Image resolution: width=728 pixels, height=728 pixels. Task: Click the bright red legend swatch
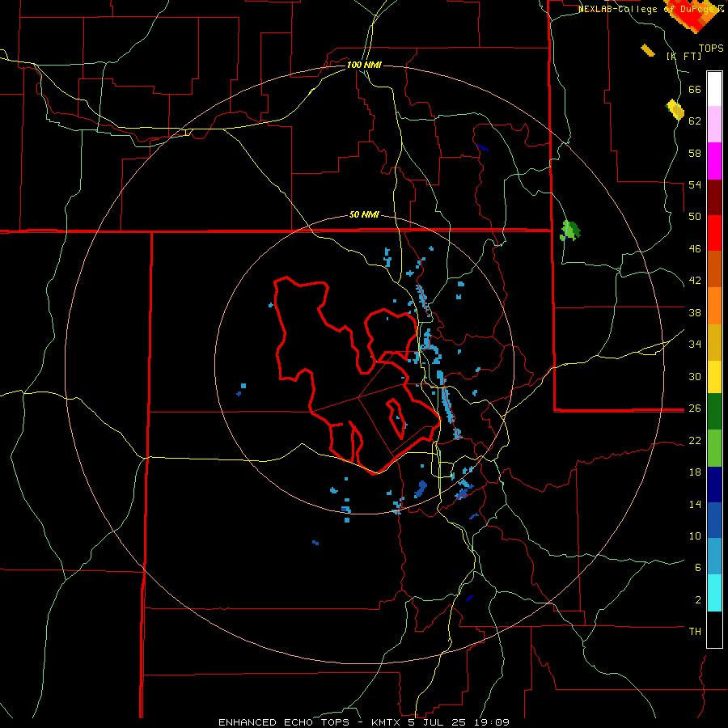click(x=714, y=233)
